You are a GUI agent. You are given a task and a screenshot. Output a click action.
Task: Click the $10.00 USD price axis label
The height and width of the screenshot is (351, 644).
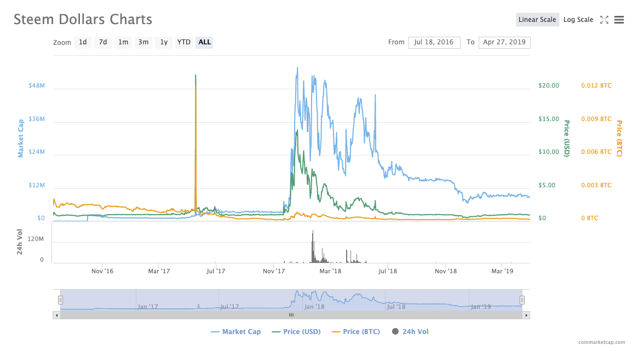point(549,152)
